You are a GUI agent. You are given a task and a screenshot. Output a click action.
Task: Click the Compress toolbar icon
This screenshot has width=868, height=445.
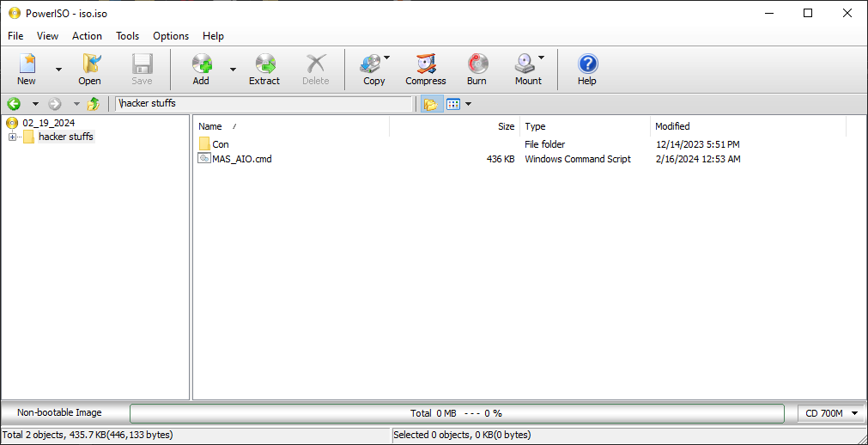(425, 70)
